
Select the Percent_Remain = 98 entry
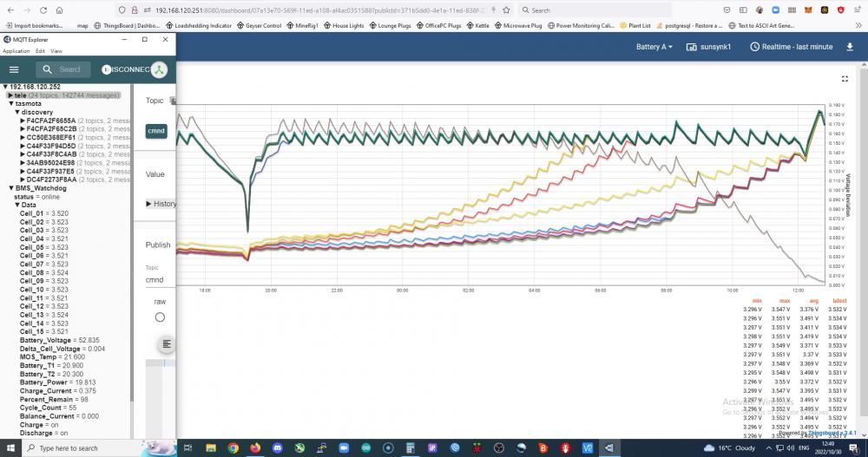54,400
